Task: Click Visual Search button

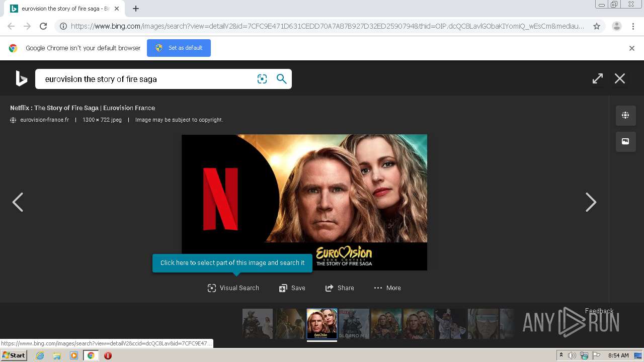Action: coord(233,288)
